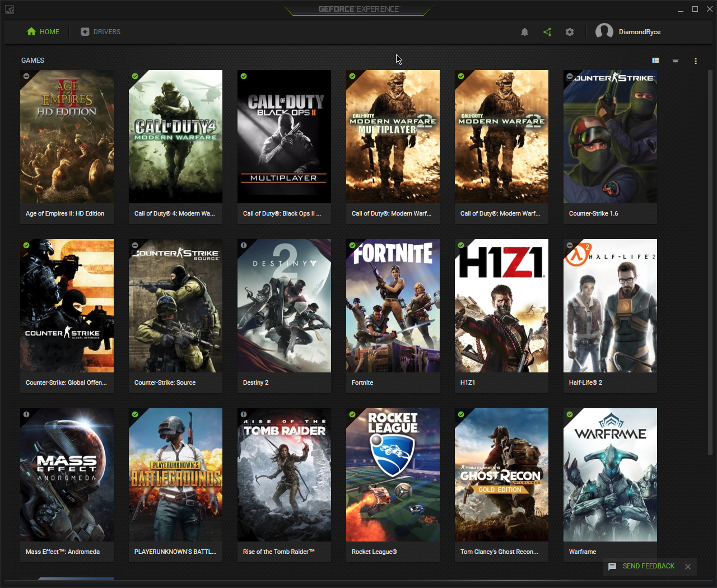Click optimized checkmark on Black Ops II tile
The image size is (717, 588).
pos(244,76)
